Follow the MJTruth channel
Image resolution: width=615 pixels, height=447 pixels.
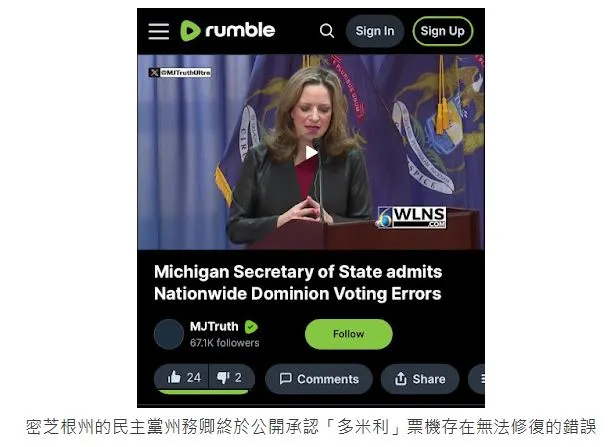(348, 334)
